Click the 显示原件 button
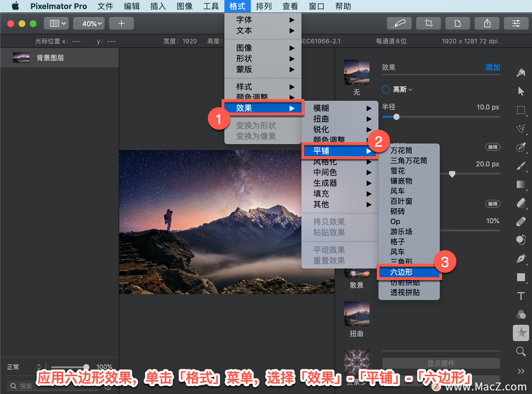Image resolution: width=532 pixels, height=394 pixels. click(441, 363)
